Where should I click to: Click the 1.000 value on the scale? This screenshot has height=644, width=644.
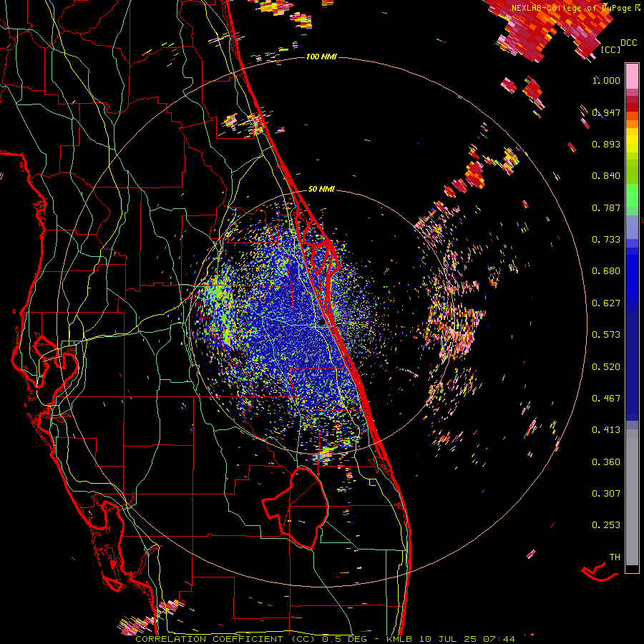606,80
